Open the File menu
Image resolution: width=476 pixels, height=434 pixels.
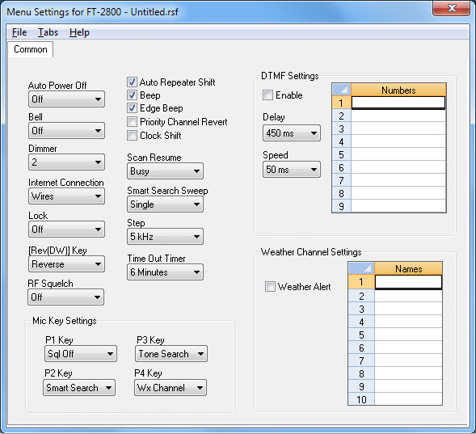pyautogui.click(x=19, y=32)
